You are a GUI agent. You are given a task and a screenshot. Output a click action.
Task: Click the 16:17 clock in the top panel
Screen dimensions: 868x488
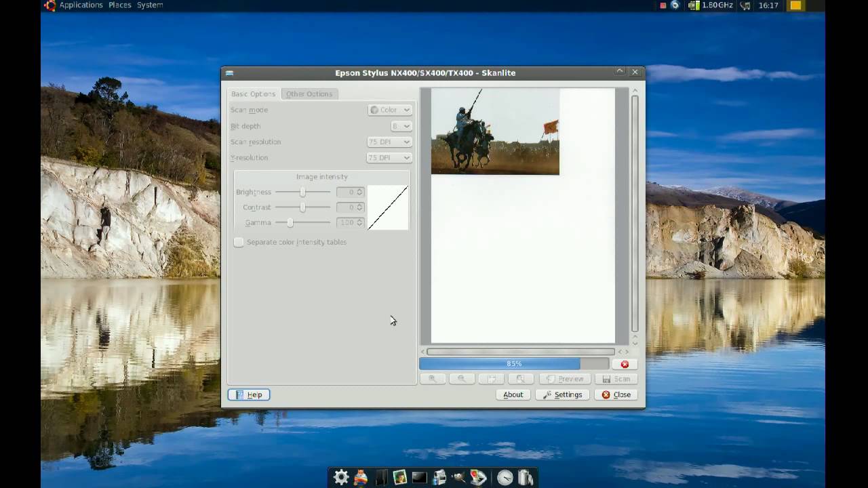coord(768,5)
